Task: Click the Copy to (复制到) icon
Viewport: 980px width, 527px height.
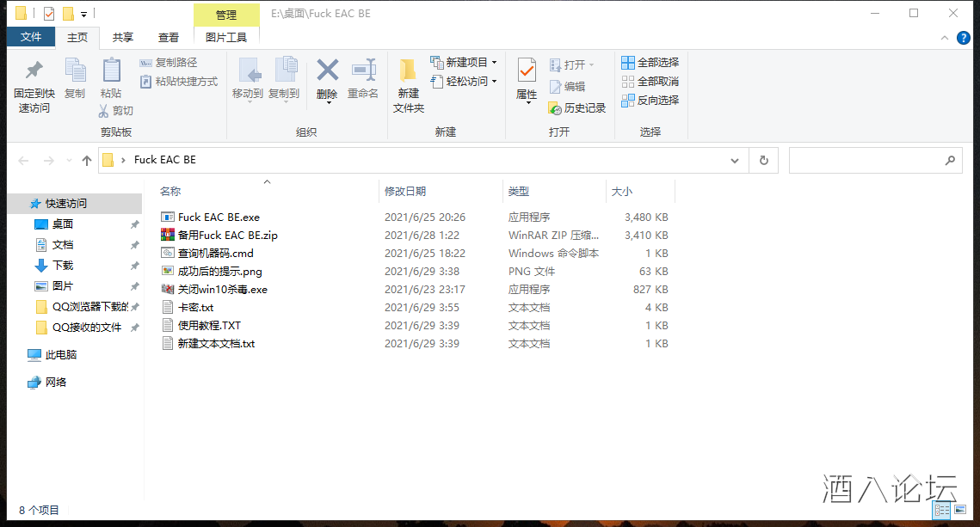Action: click(286, 70)
